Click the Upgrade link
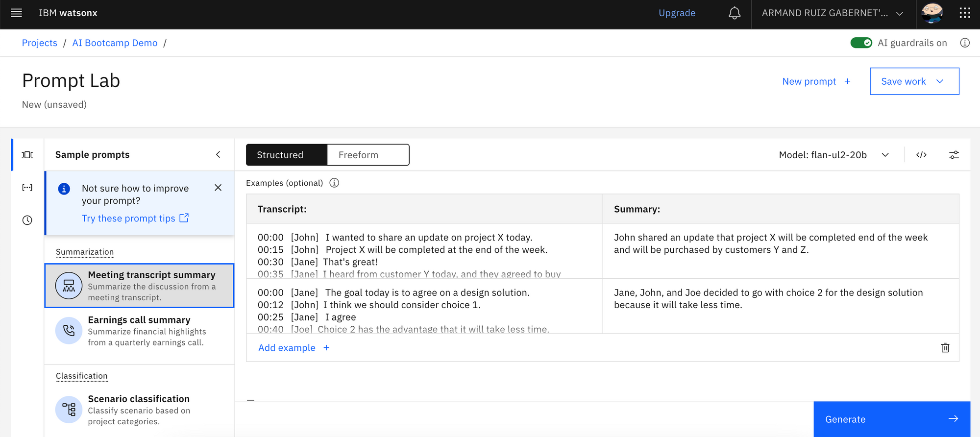 click(677, 13)
